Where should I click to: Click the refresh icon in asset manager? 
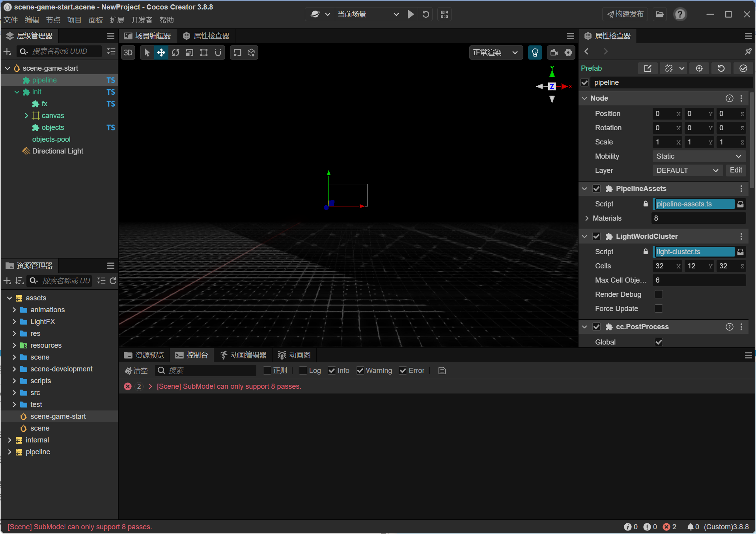(113, 281)
